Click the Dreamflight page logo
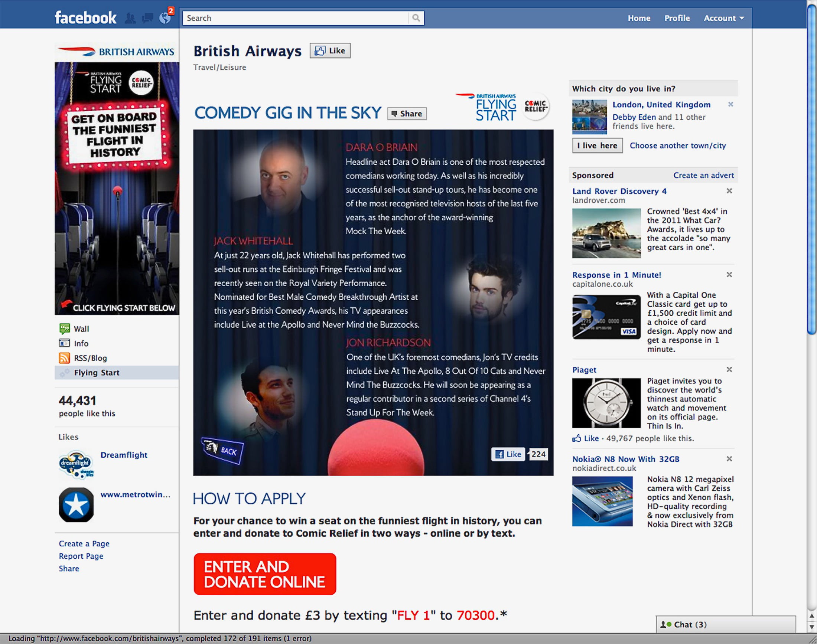817x644 pixels. [76, 464]
